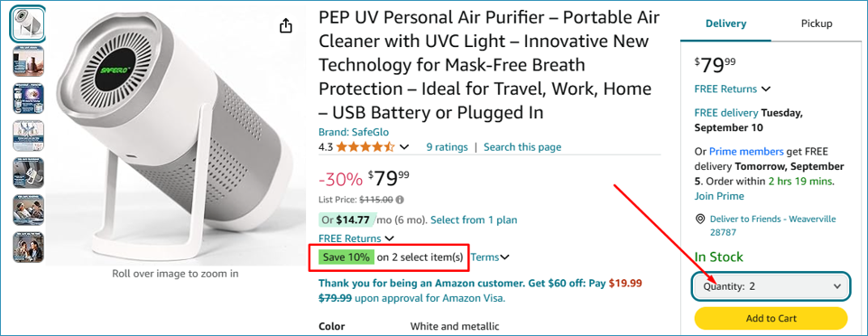The image size is (868, 336).
Task: Click the List Price info icon
Action: click(400, 200)
